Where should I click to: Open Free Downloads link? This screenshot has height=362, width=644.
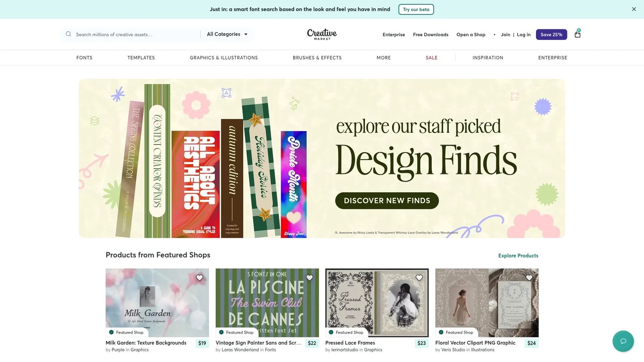(430, 34)
